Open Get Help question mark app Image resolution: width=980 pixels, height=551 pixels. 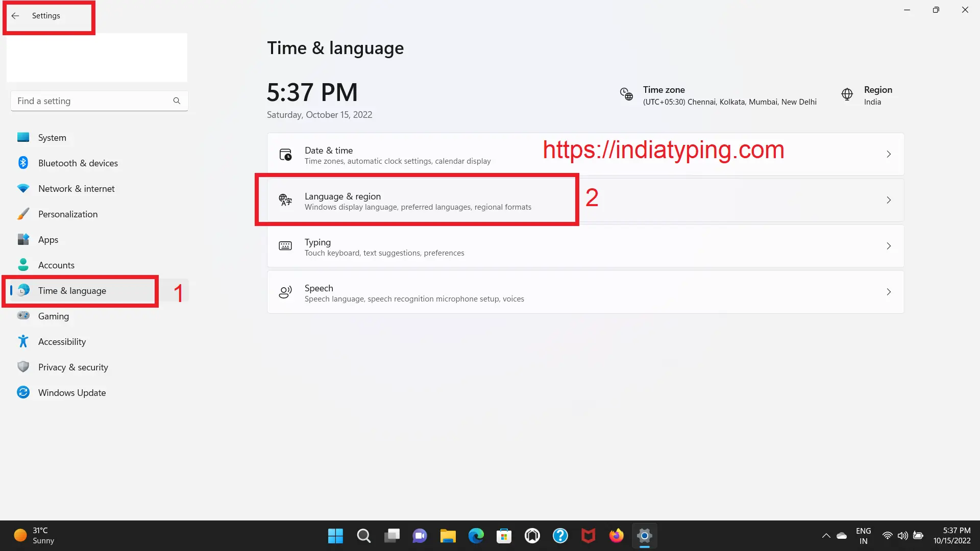(560, 536)
